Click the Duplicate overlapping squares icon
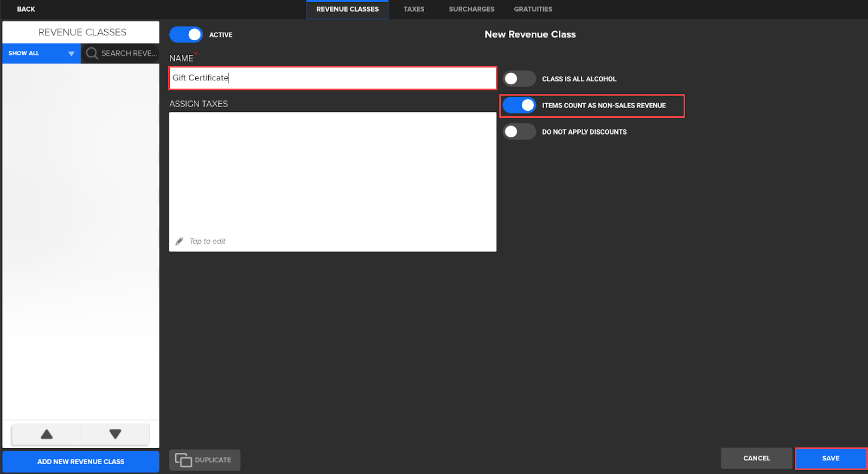The height and width of the screenshot is (474, 868). (183, 460)
